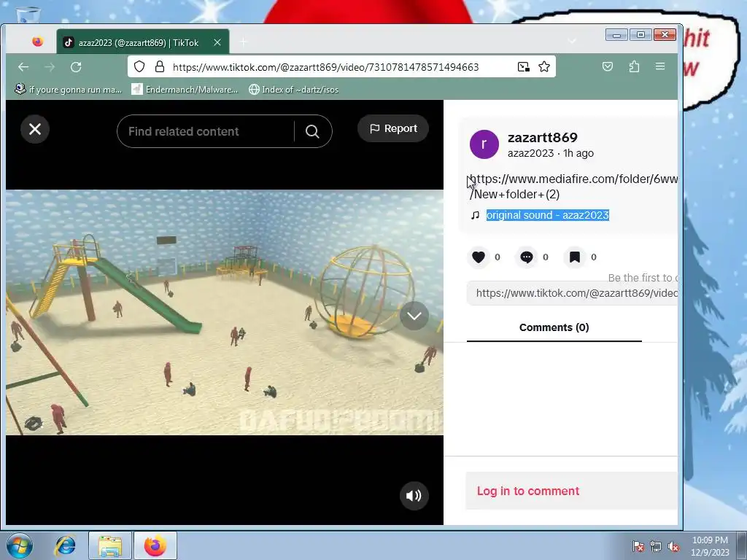This screenshot has height=560, width=747.
Task: Click Log in to comment
Action: point(528,491)
